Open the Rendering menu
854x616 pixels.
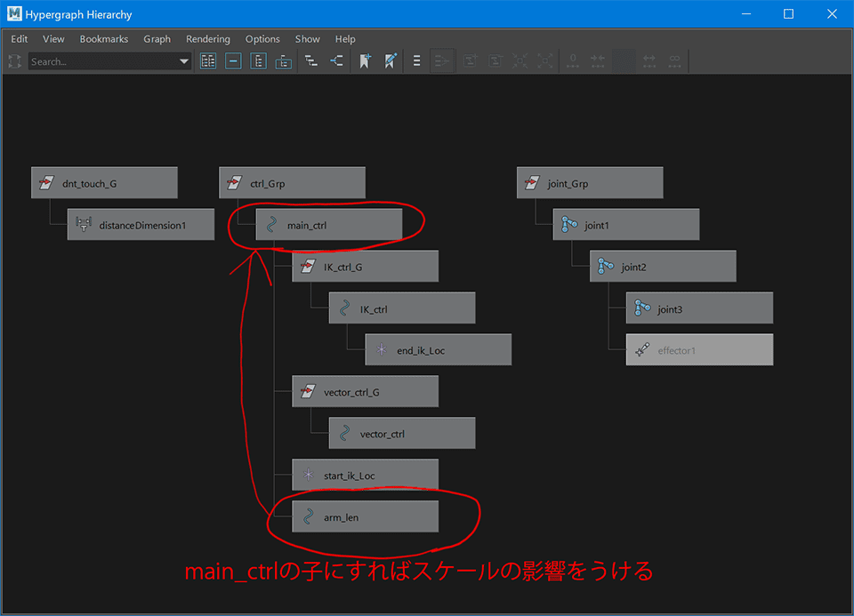pyautogui.click(x=207, y=39)
